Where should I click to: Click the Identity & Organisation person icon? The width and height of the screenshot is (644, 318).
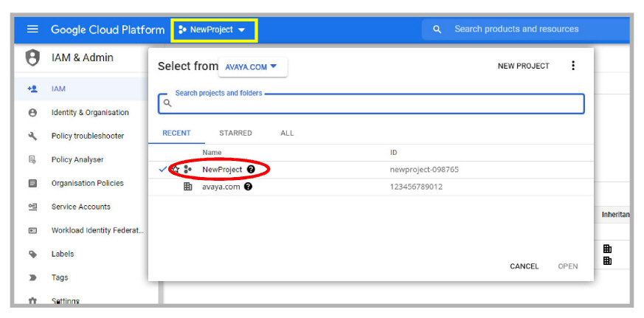pyautogui.click(x=32, y=112)
